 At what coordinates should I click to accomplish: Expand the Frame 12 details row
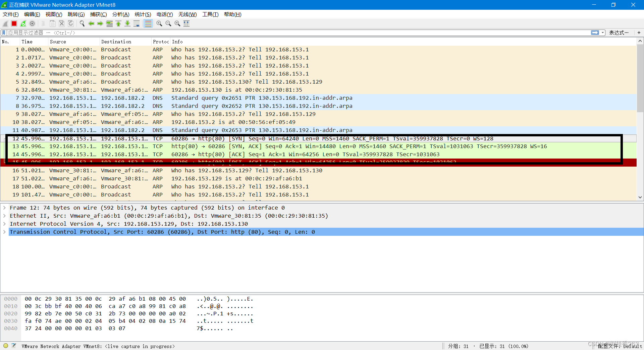tap(4, 208)
